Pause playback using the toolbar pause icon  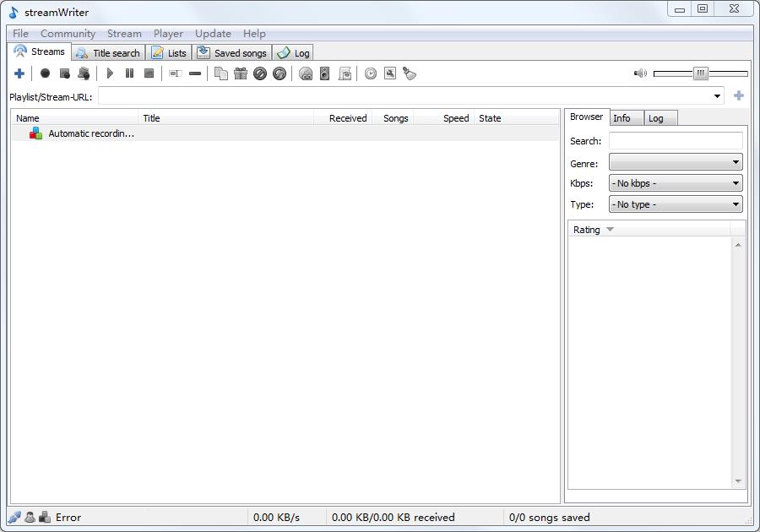(129, 73)
